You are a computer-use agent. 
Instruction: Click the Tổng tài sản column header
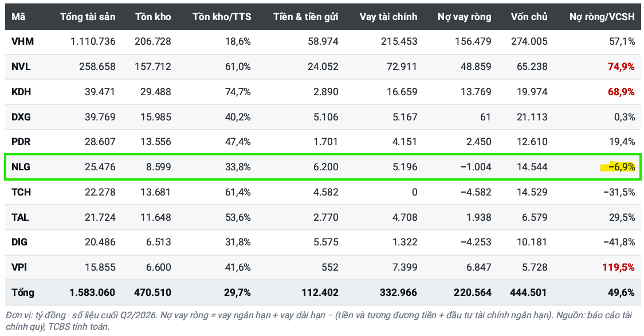tap(88, 17)
